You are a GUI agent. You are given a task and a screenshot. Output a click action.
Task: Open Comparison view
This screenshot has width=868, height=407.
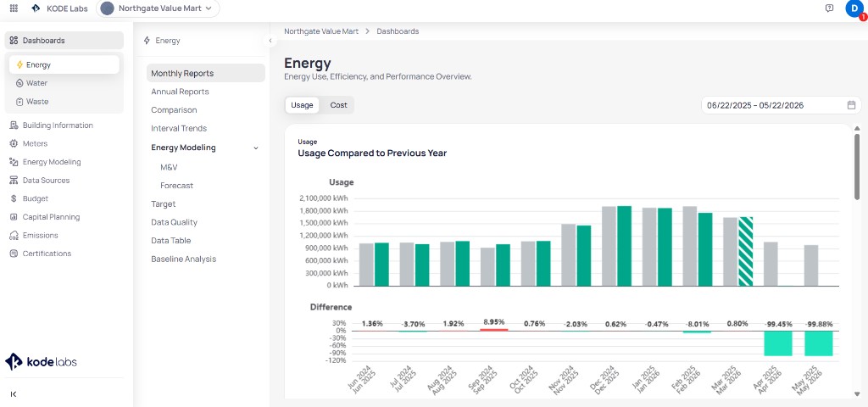click(x=174, y=109)
